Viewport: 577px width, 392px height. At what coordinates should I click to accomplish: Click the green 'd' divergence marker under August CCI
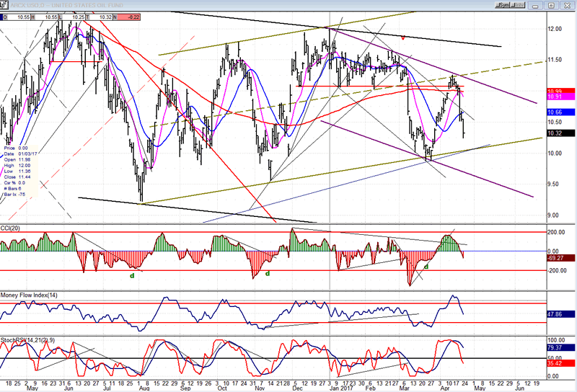131,275
